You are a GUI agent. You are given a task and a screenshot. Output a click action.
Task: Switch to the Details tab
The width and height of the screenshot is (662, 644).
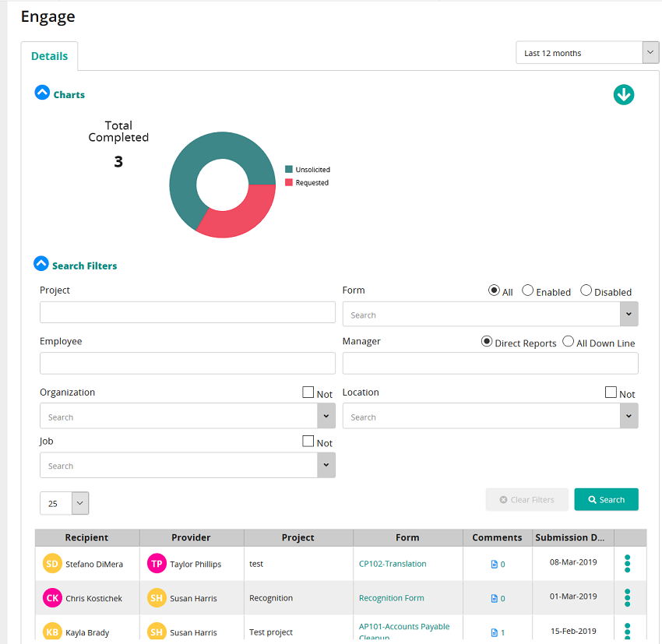click(49, 56)
